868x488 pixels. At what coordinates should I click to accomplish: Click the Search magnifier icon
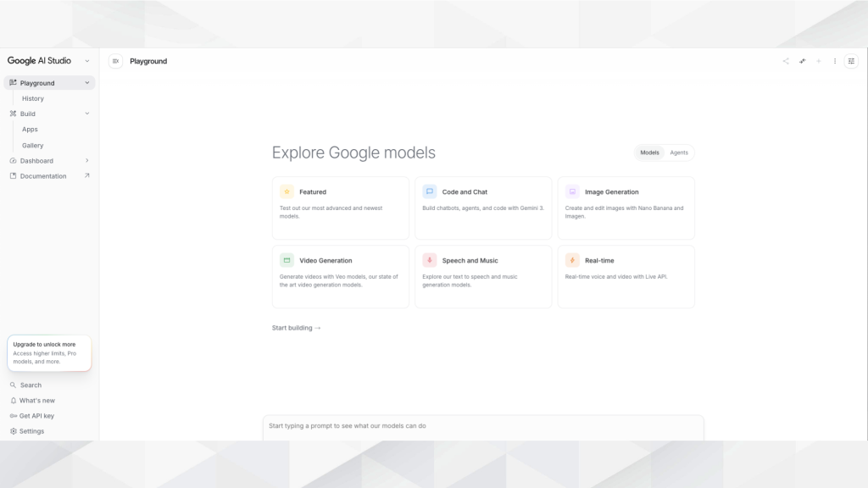coord(13,385)
